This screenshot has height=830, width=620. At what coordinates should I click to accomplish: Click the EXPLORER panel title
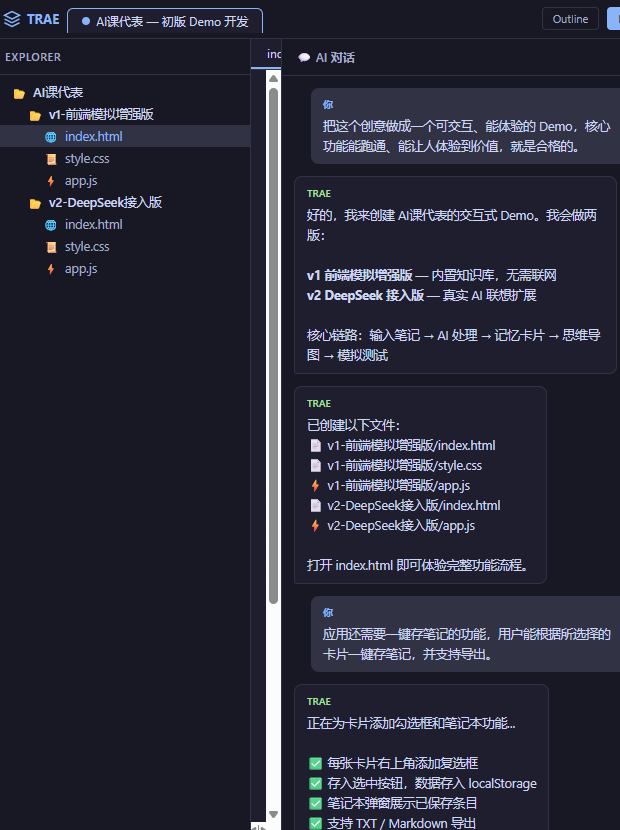[x=33, y=57]
